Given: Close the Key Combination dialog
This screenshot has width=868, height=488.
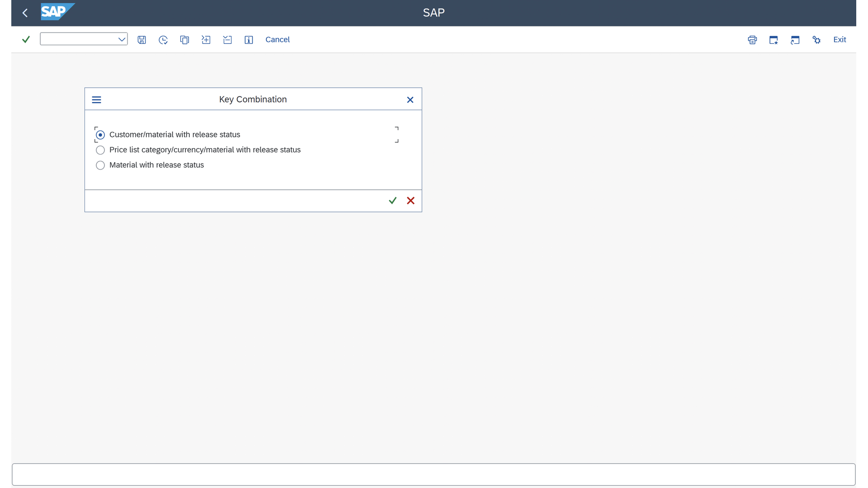Looking at the screenshot, I should (410, 100).
